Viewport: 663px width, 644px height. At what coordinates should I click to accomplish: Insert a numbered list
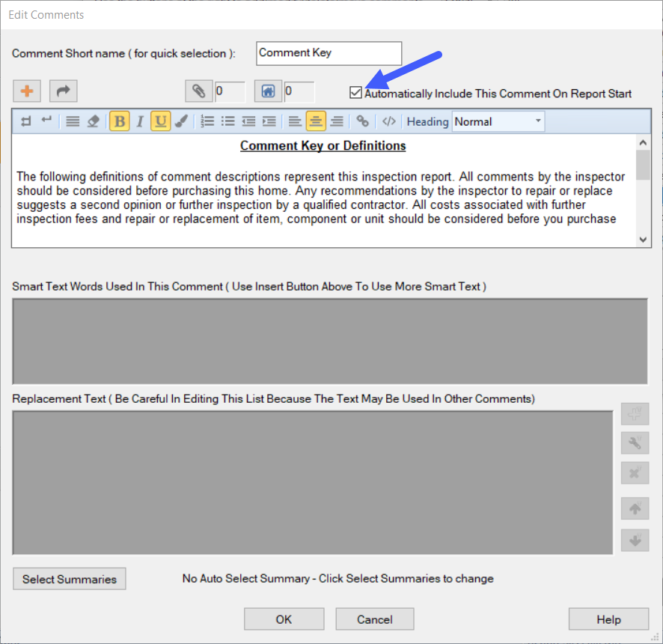pos(208,121)
